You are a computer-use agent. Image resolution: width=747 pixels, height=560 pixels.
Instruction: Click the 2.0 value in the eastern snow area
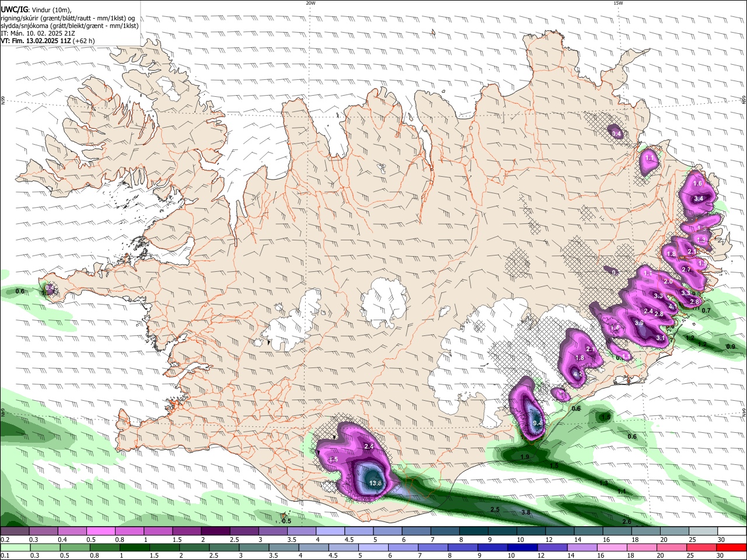point(668,281)
